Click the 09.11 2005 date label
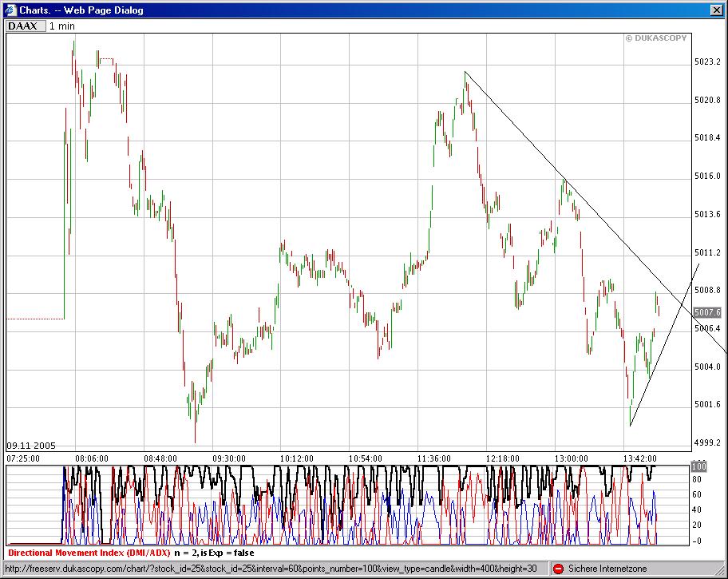This screenshot has height=579, width=728. (31, 446)
